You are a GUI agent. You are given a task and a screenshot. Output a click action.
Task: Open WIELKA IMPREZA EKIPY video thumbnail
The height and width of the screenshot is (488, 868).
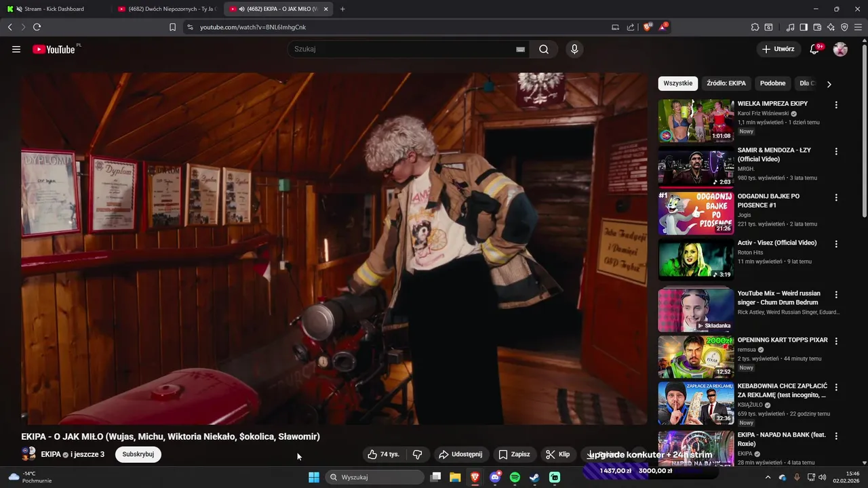696,121
